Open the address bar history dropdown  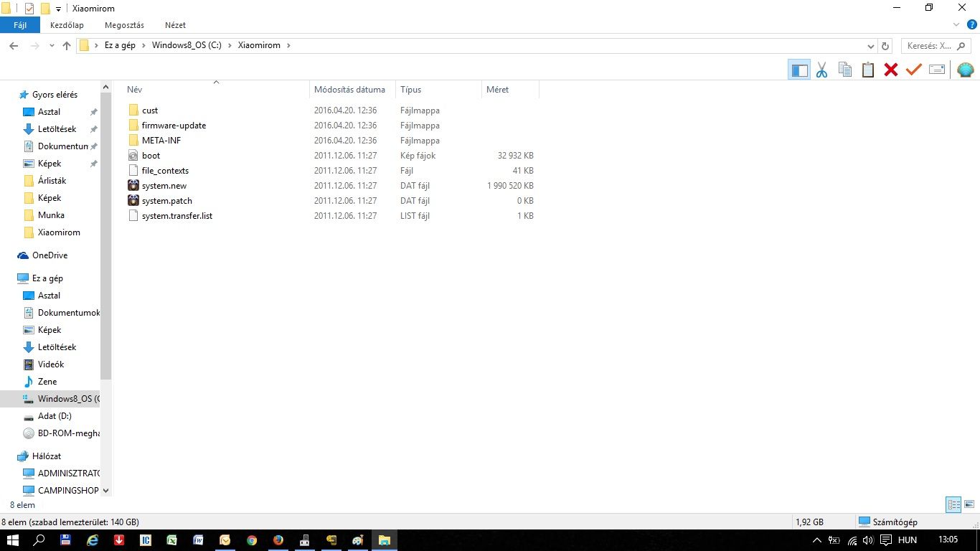(871, 45)
